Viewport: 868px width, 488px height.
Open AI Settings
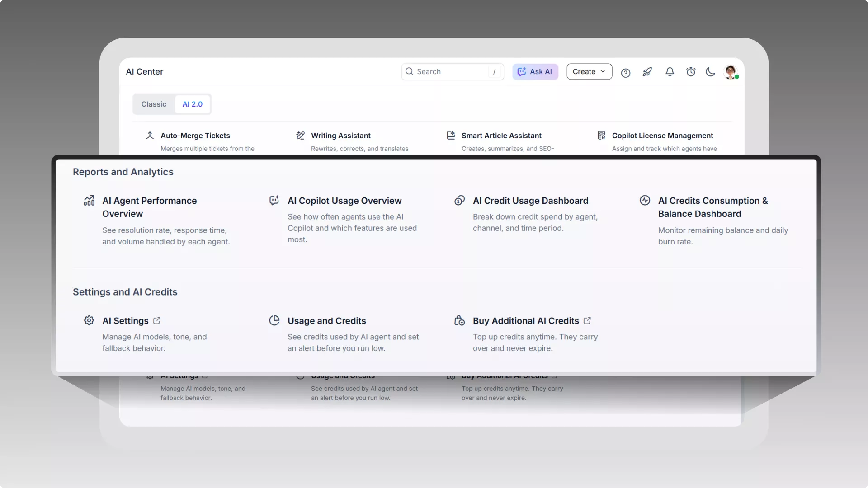click(125, 321)
